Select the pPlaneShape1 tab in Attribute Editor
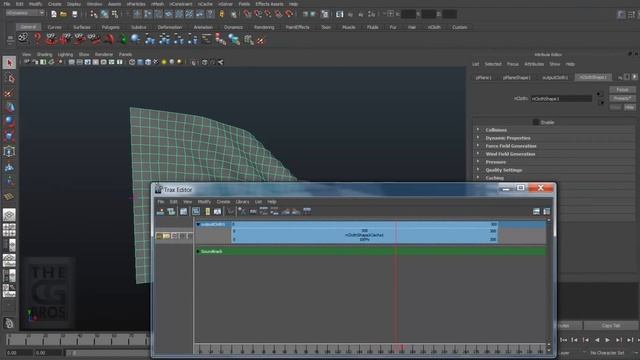Screen dimensions: 640x360 click(x=516, y=77)
